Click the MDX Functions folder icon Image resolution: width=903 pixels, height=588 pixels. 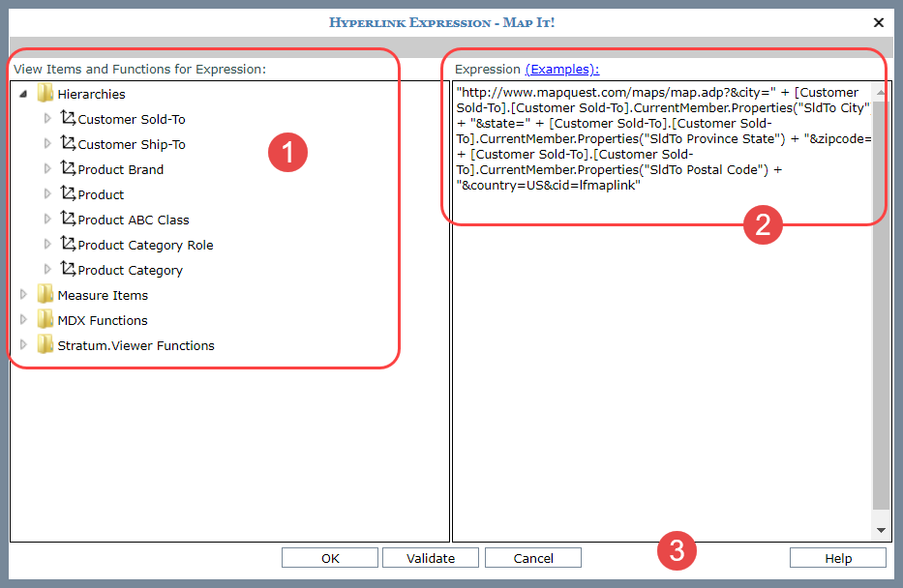tap(45, 320)
